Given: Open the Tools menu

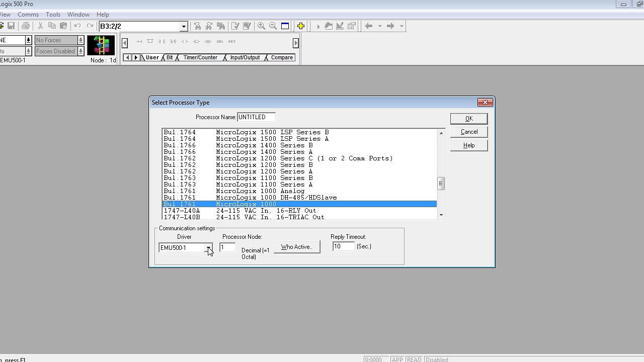Looking at the screenshot, I should click(53, 15).
